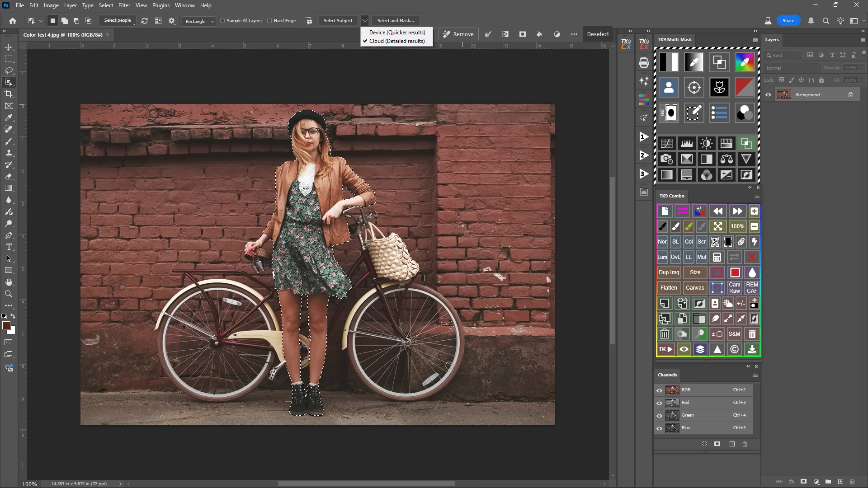Click TK9 person mask icon
Screen dimensions: 868x488
tap(669, 87)
